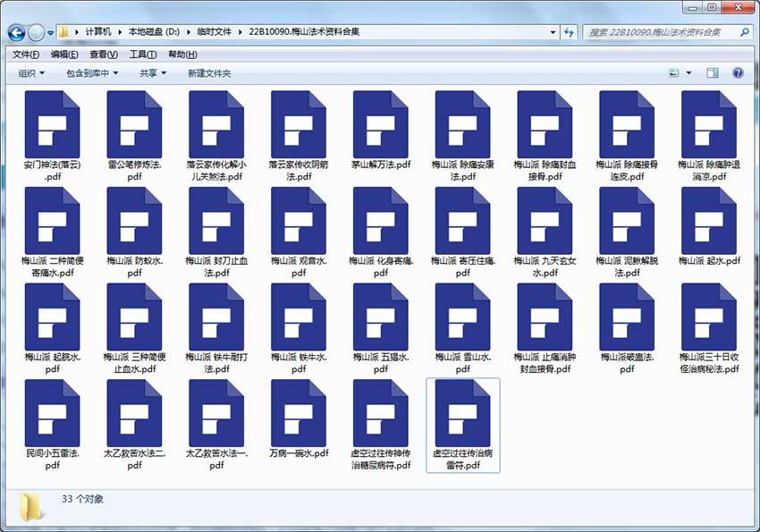Select 梅山派三十日收怪治病秘法.pdf file
This screenshot has height=532, width=760.
click(x=709, y=328)
